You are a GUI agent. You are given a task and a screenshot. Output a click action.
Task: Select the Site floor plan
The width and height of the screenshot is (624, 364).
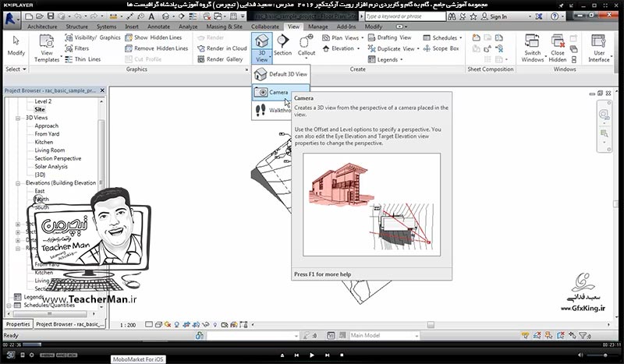click(x=40, y=109)
